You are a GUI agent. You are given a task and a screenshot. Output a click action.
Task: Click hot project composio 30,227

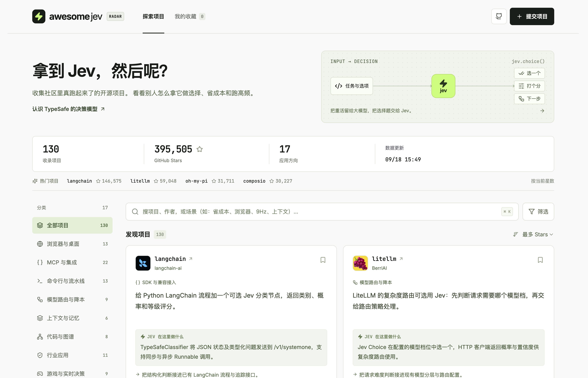268,181
